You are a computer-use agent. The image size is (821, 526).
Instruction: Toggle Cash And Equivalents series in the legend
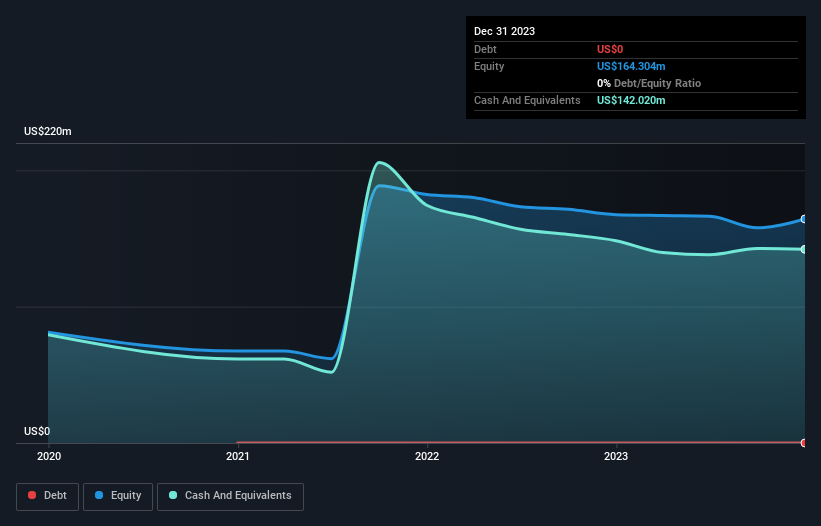(x=230, y=496)
